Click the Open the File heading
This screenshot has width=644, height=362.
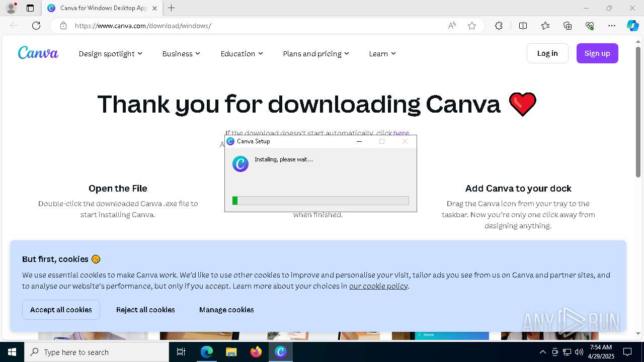(x=118, y=189)
